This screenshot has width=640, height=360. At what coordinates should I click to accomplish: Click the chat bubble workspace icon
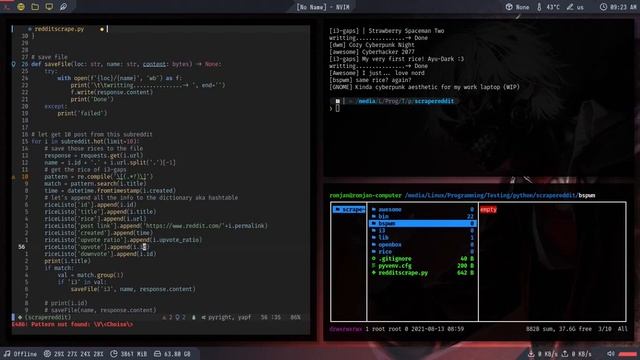pyautogui.click(x=63, y=7)
